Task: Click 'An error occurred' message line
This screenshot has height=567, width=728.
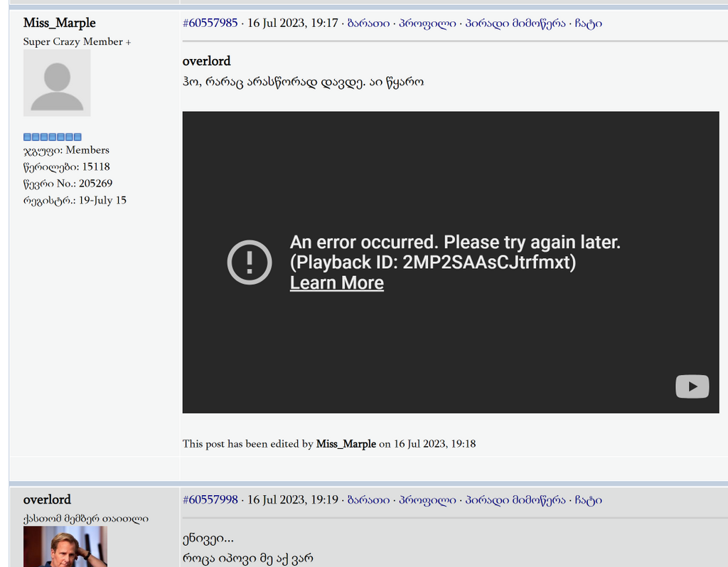Action: coord(455,242)
